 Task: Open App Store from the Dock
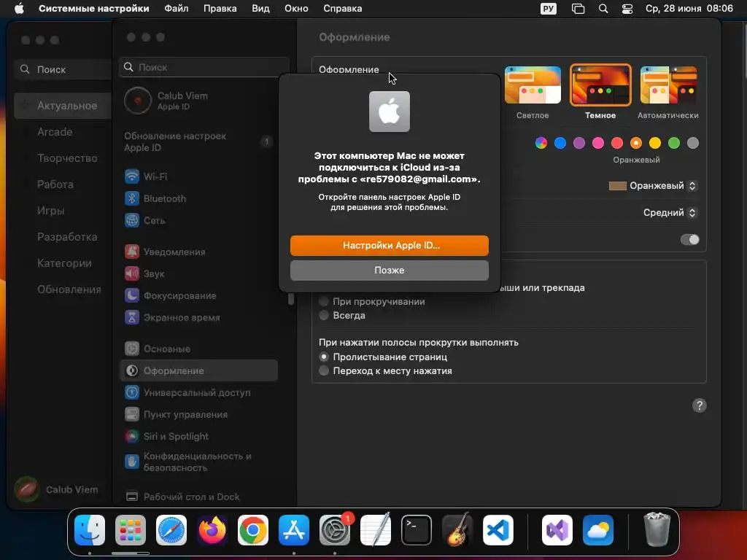pyautogui.click(x=294, y=530)
